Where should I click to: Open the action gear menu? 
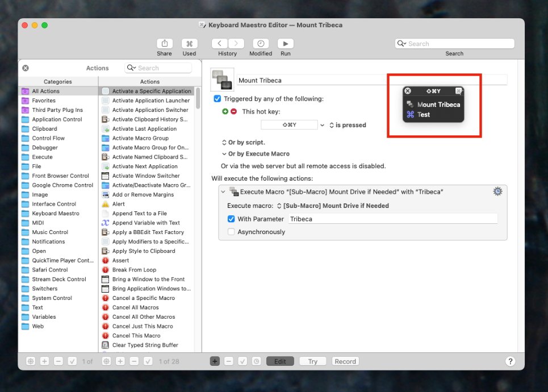[497, 191]
